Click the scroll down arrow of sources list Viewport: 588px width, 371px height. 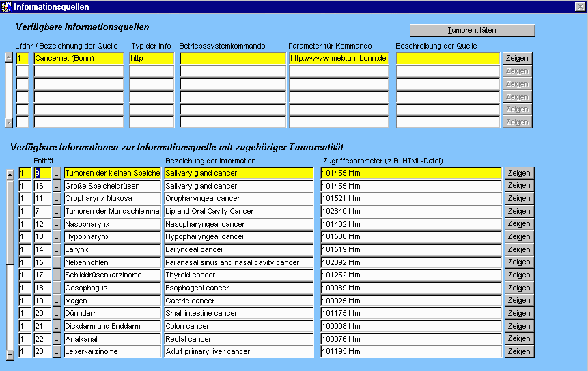point(9,122)
